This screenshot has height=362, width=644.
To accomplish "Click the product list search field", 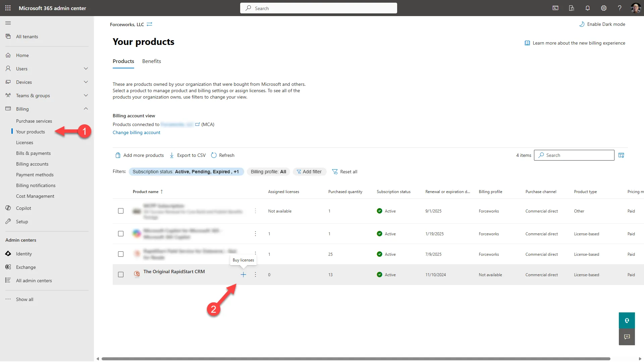I will click(x=574, y=155).
